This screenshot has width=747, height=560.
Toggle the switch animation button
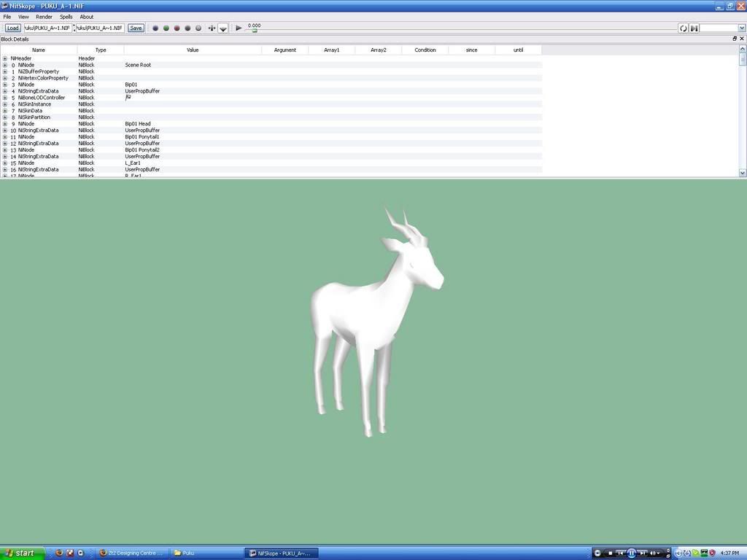pos(694,28)
